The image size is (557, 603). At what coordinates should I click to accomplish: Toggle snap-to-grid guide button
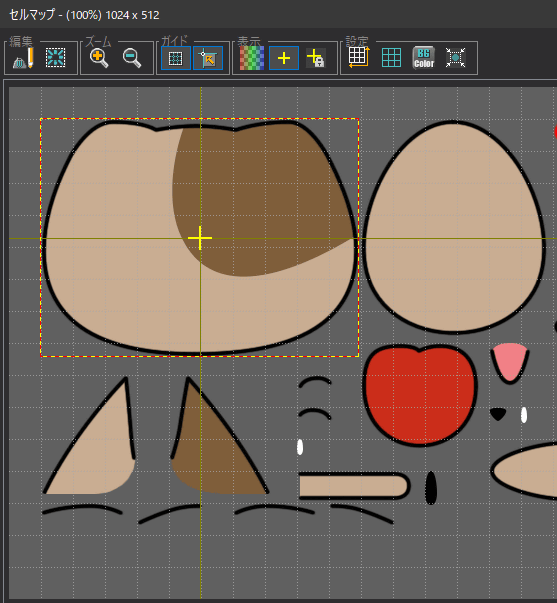[x=208, y=58]
